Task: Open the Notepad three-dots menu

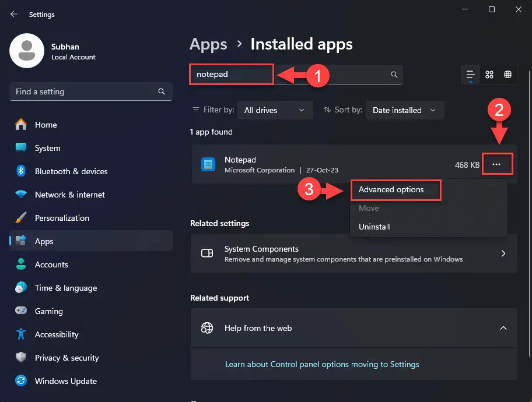Action: point(496,164)
